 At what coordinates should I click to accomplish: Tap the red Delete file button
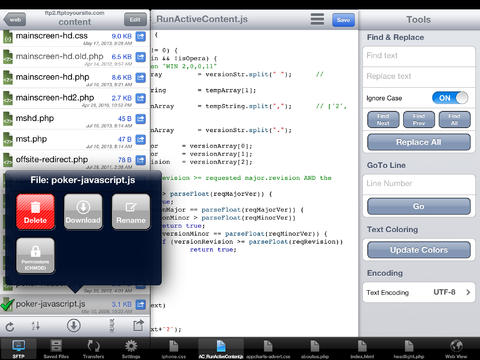[35, 212]
